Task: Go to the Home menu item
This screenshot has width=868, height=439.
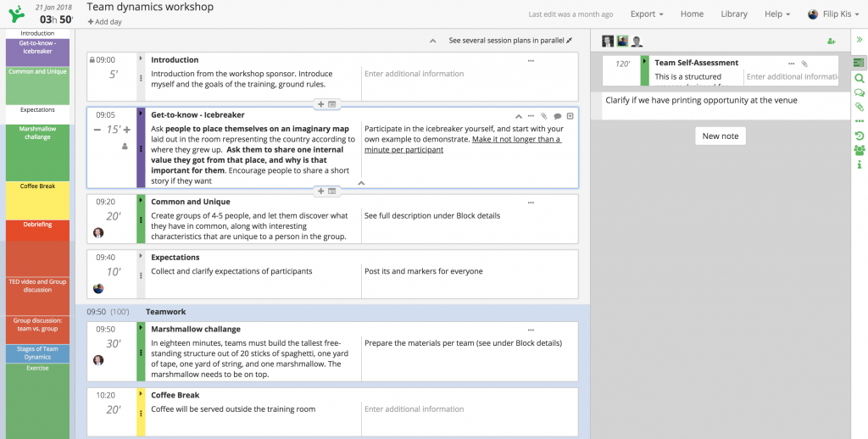Action: 692,14
